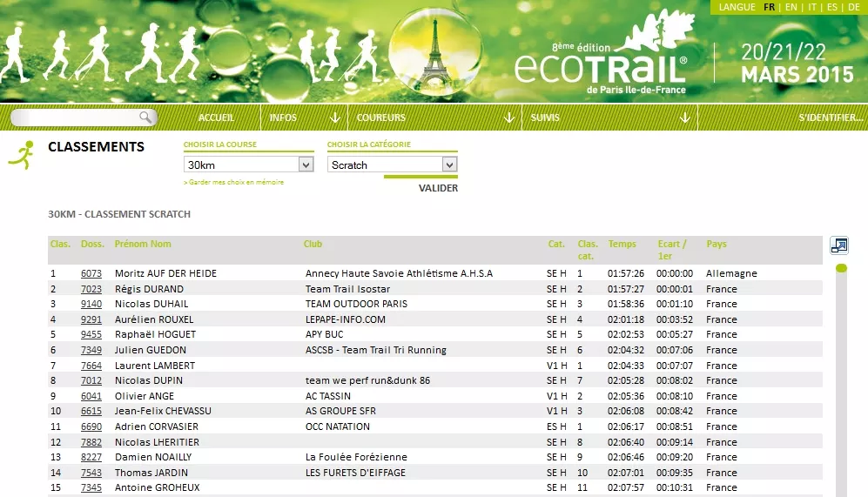Click club LES FURETS D'EIFFAGE
Image resolution: width=868 pixels, height=497 pixels.
355,472
